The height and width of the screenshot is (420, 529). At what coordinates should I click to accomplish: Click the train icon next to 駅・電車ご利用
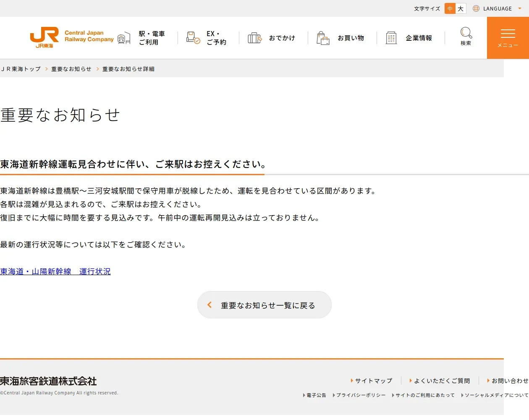coord(124,38)
